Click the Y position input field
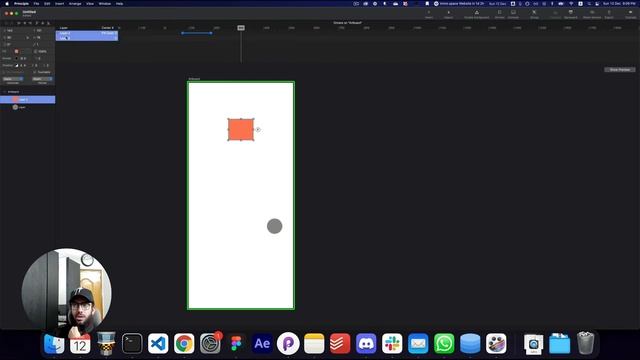Image resolution: width=640 pixels, height=360 pixels. 42,31
